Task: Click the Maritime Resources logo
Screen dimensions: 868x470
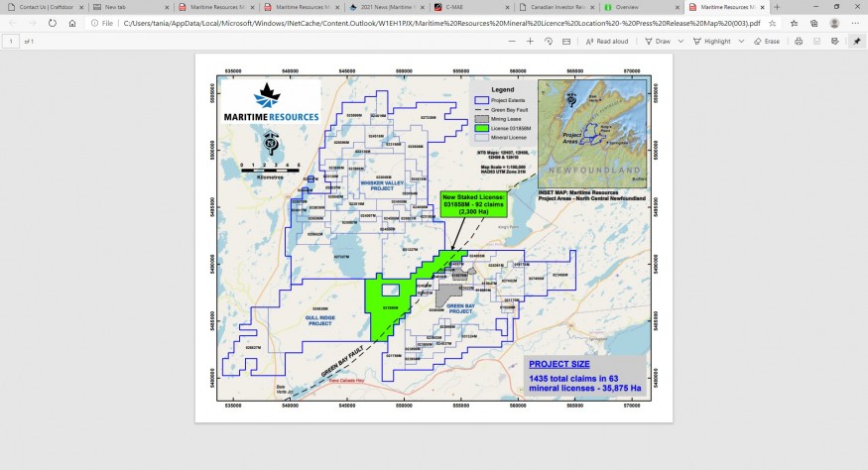Action: click(271, 102)
